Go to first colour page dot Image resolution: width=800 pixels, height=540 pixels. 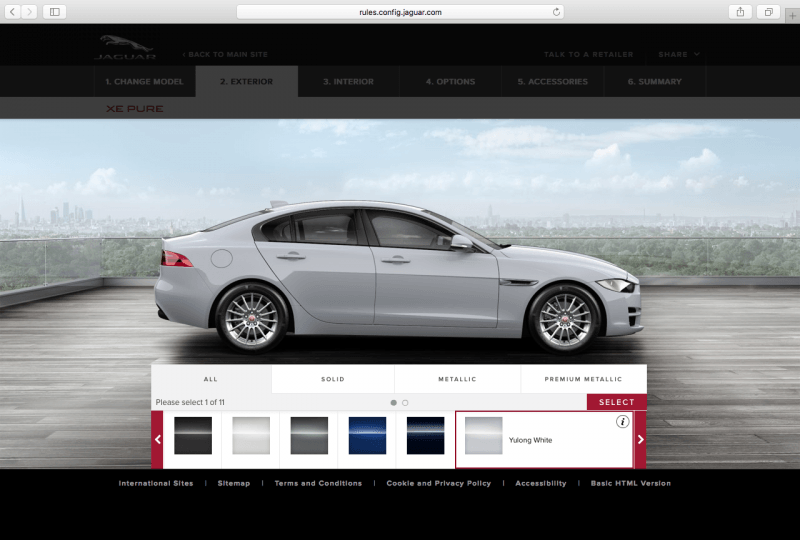coord(393,403)
